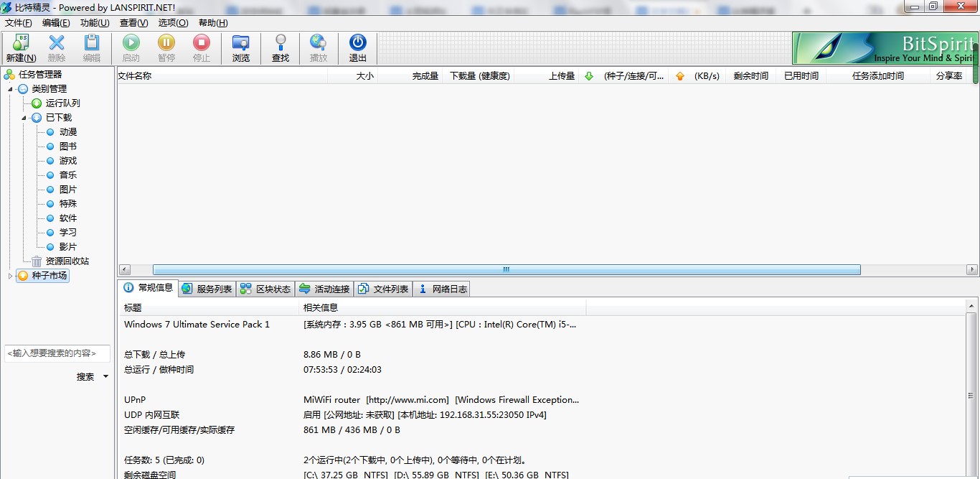The image size is (980, 479).
Task: Click the New task (新建) toolbar icon
Action: pos(21,43)
